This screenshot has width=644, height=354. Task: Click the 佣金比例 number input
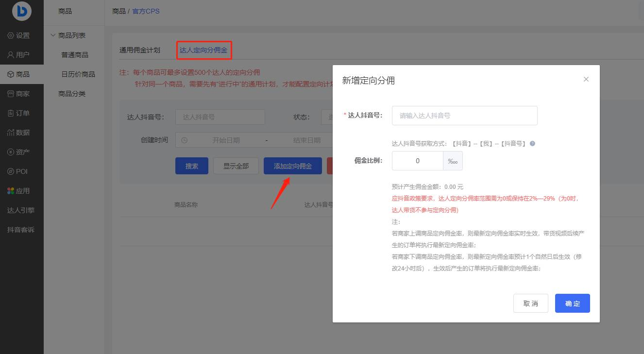pos(418,161)
